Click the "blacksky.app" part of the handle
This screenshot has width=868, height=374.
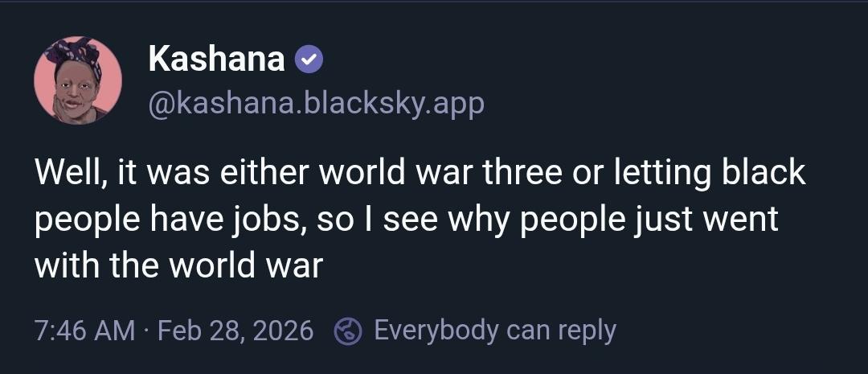(x=391, y=103)
